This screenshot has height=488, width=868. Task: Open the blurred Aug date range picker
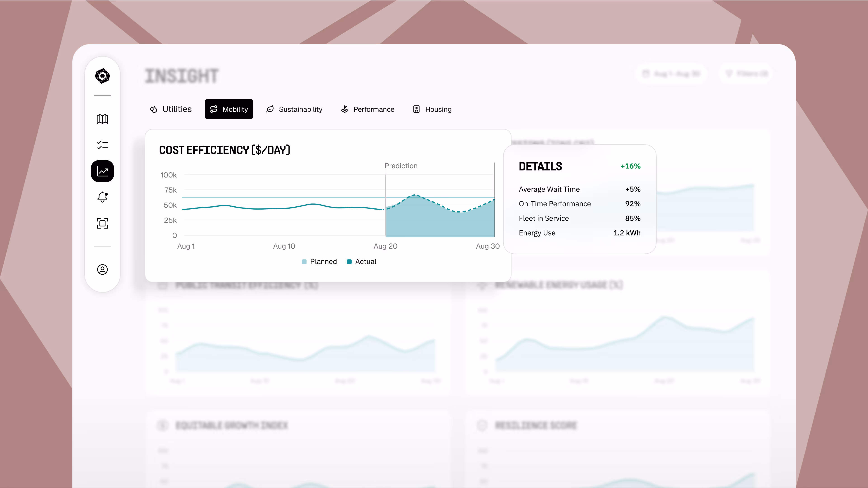point(671,73)
